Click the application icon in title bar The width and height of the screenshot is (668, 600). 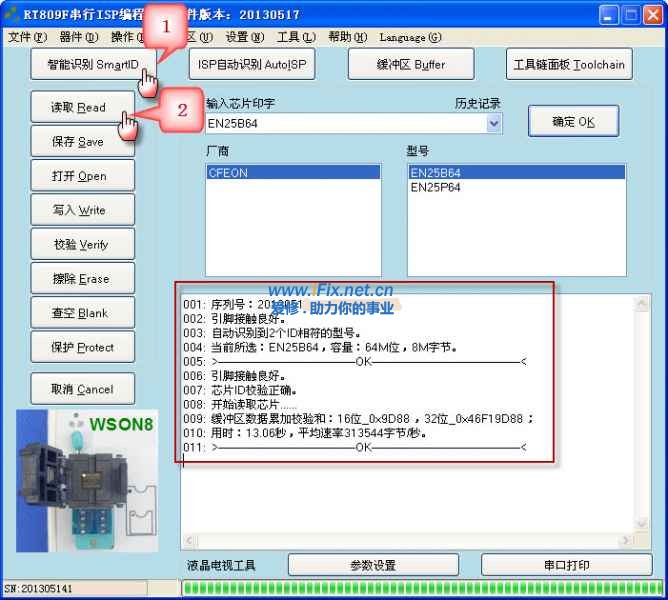click(x=11, y=14)
